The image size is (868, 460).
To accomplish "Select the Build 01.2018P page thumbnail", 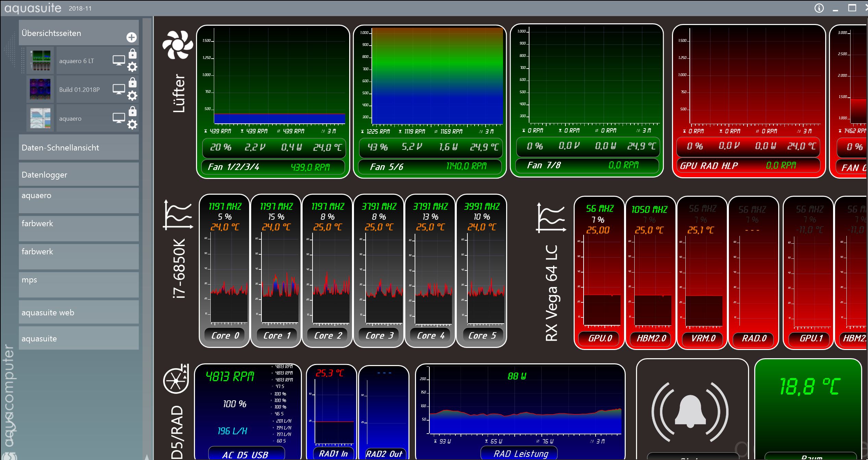I will [40, 89].
